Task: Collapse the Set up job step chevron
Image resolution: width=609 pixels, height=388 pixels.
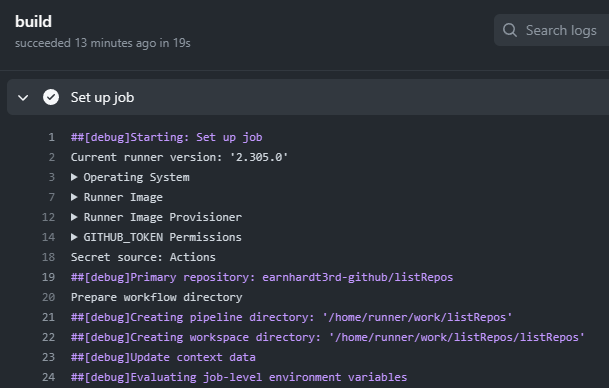Action: [x=23, y=97]
